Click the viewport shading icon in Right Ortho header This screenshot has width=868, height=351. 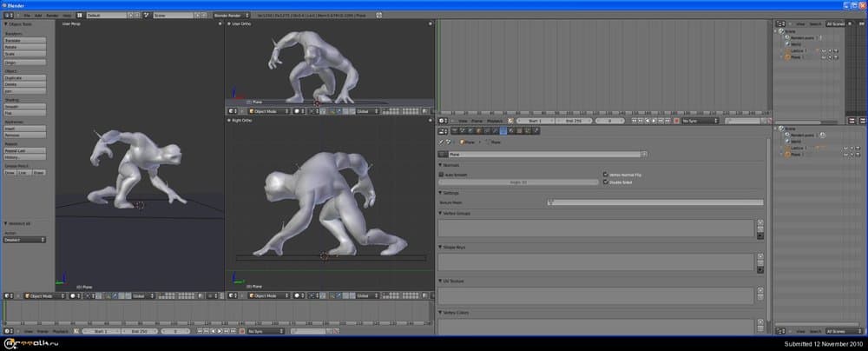[296, 296]
